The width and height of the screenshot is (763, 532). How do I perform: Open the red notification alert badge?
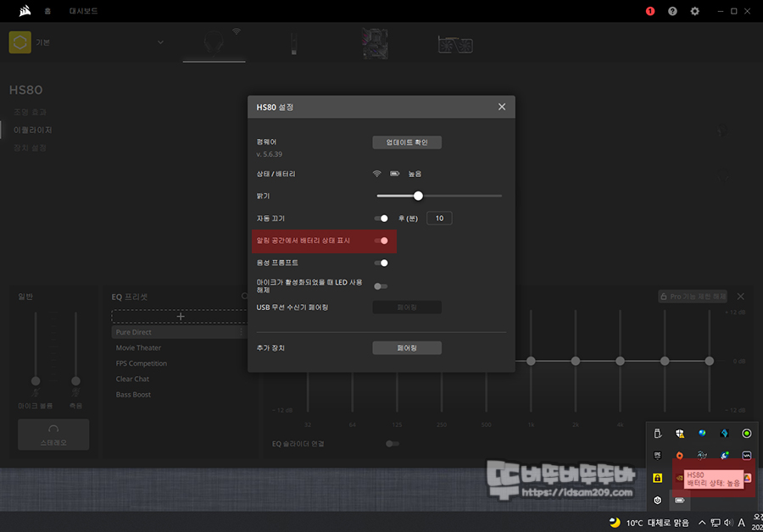[650, 11]
